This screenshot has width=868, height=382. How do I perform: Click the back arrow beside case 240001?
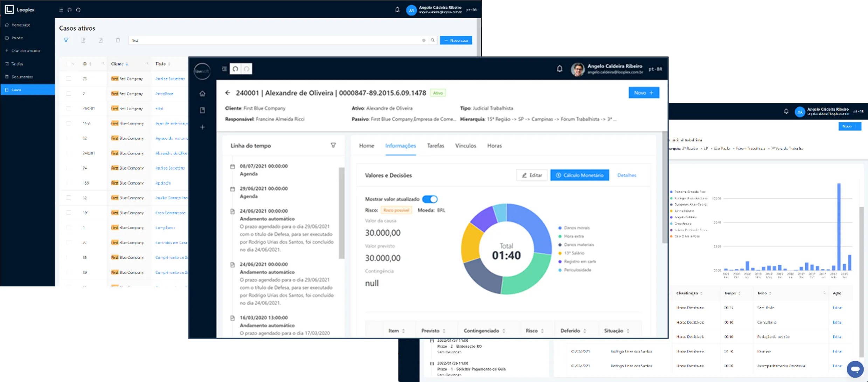pos(228,93)
